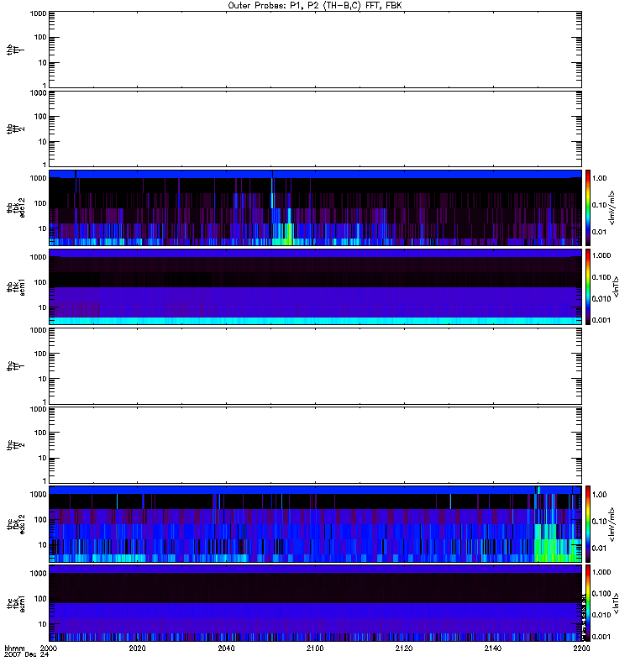This screenshot has width=630, height=672.
Task: Click the 1.00 value on thc edc12 color bar
Action: pyautogui.click(x=599, y=495)
